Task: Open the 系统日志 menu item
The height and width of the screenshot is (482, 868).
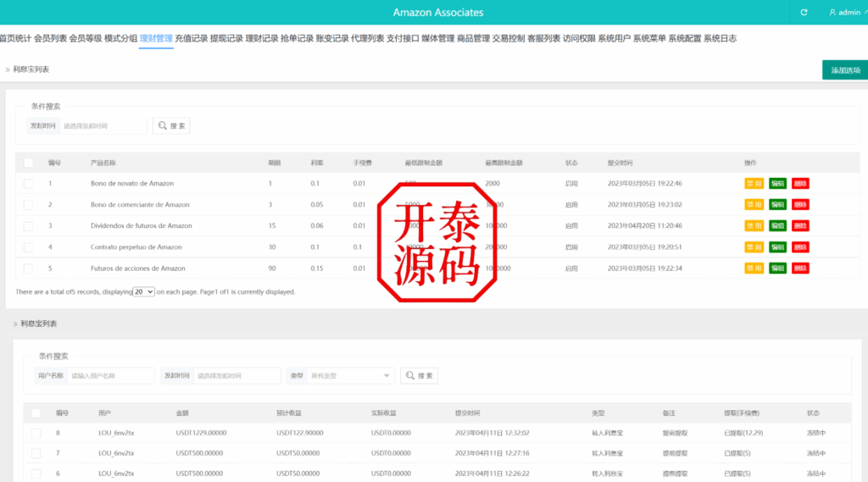Action: pyautogui.click(x=720, y=38)
